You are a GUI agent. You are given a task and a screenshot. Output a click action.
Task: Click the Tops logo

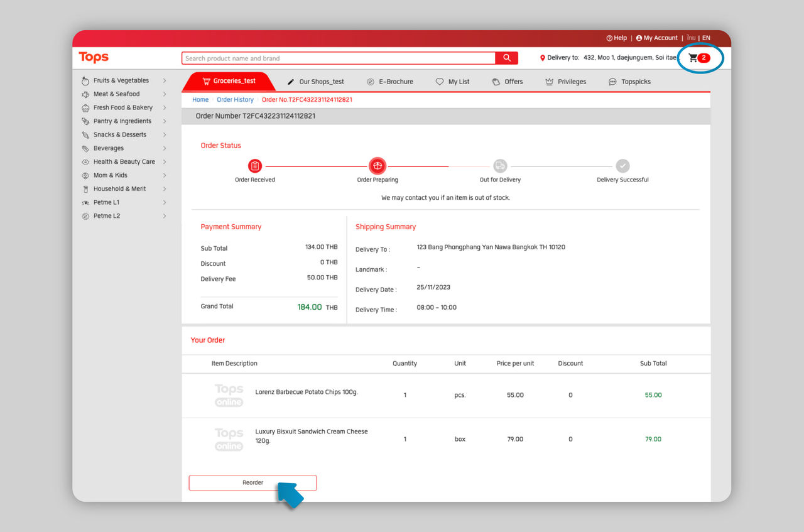point(94,57)
